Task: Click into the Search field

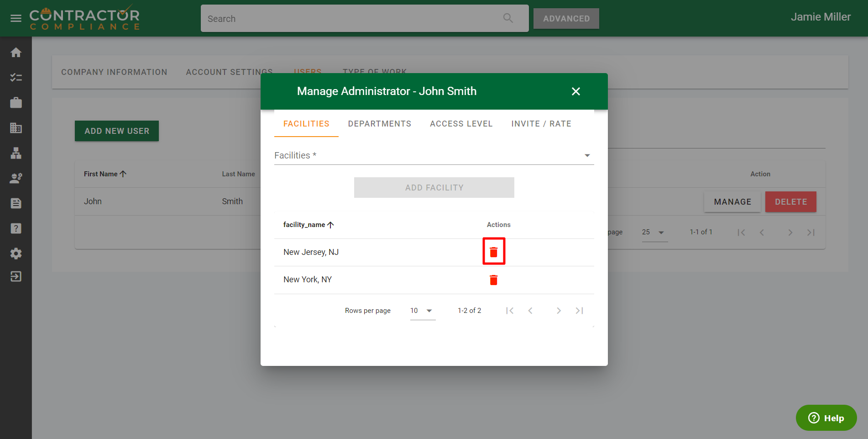Action: [x=351, y=19]
